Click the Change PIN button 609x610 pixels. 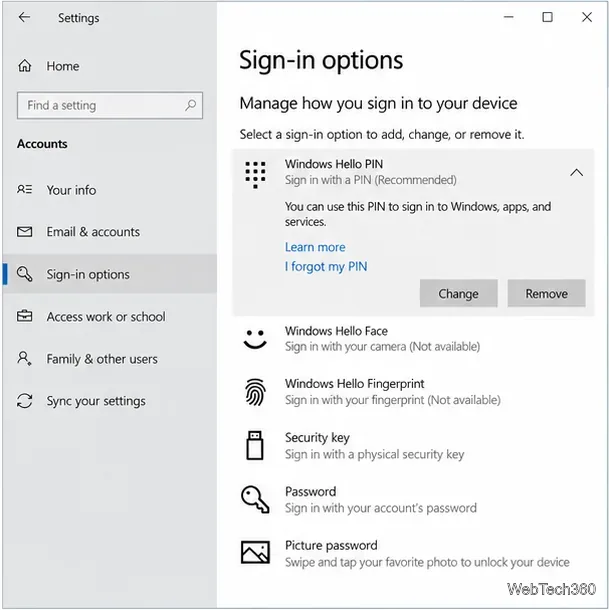tap(458, 293)
